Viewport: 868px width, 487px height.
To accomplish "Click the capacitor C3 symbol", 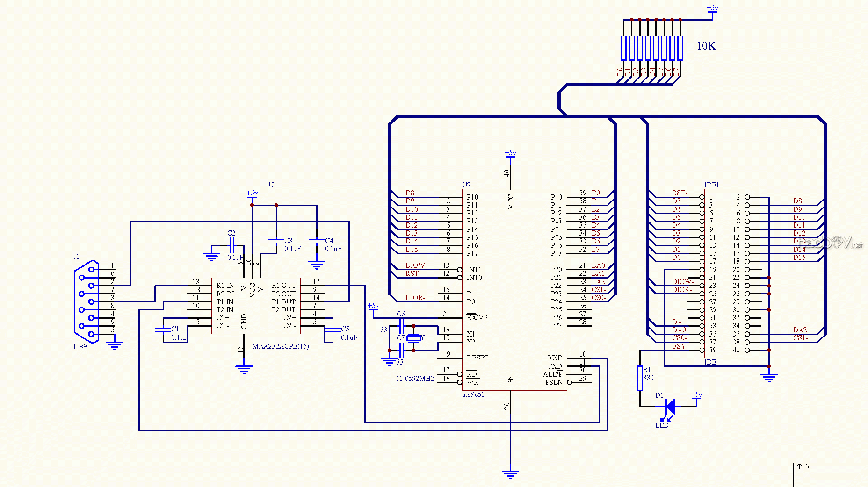I will point(276,241).
